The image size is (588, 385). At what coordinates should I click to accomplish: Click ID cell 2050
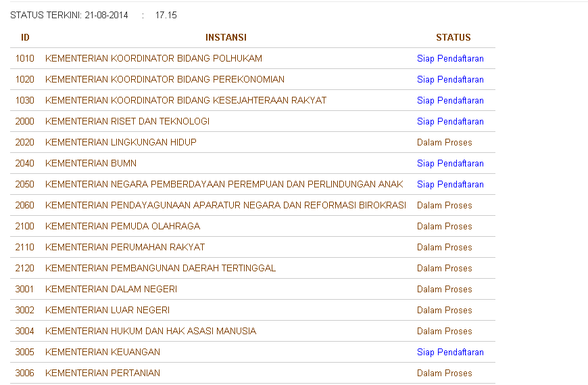tap(25, 185)
